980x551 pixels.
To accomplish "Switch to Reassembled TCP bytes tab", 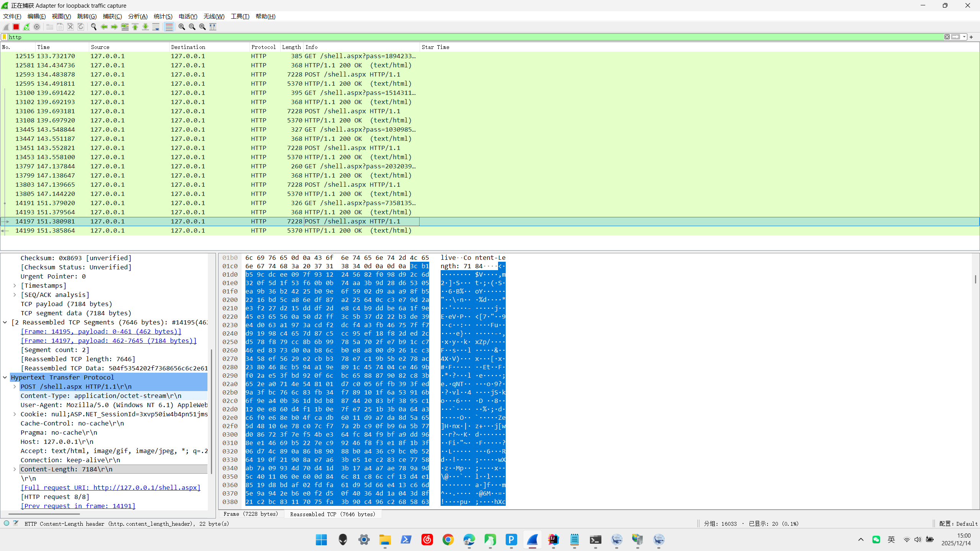I will pos(332,514).
